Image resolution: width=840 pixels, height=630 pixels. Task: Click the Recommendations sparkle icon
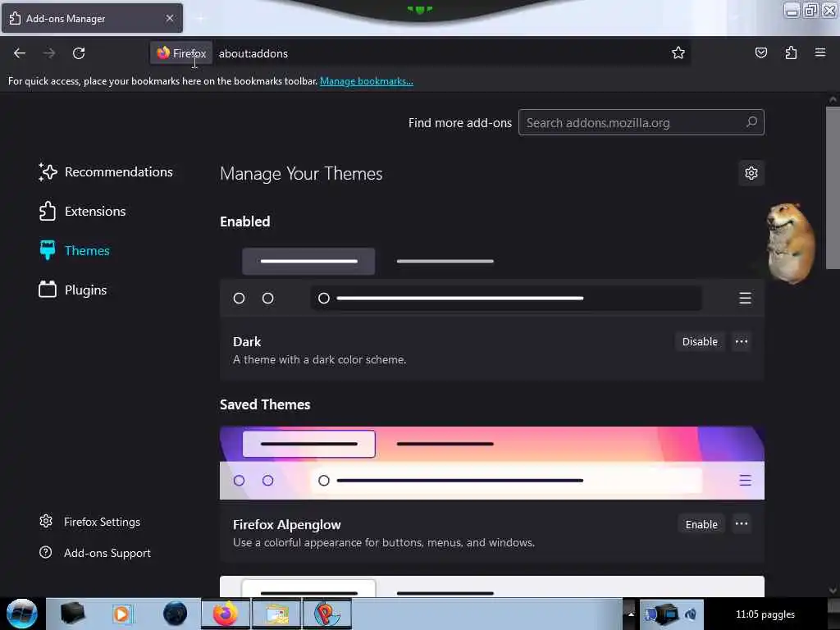(x=47, y=172)
